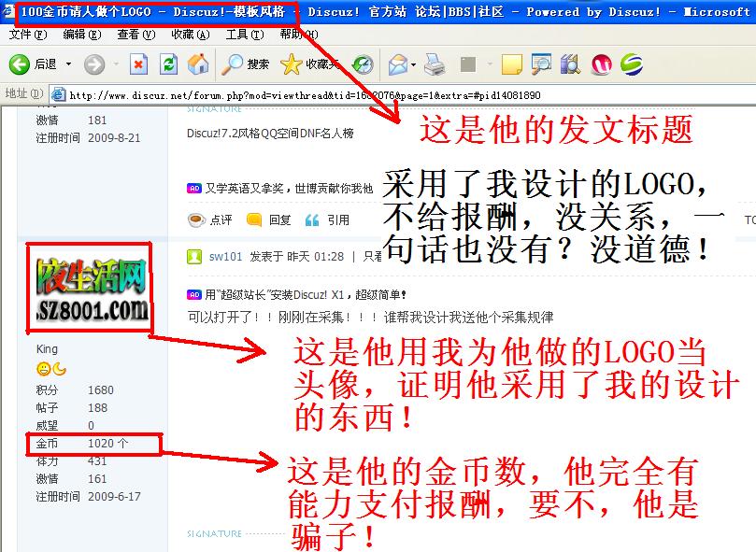
Task: Click the address bar URL field
Action: [402, 95]
